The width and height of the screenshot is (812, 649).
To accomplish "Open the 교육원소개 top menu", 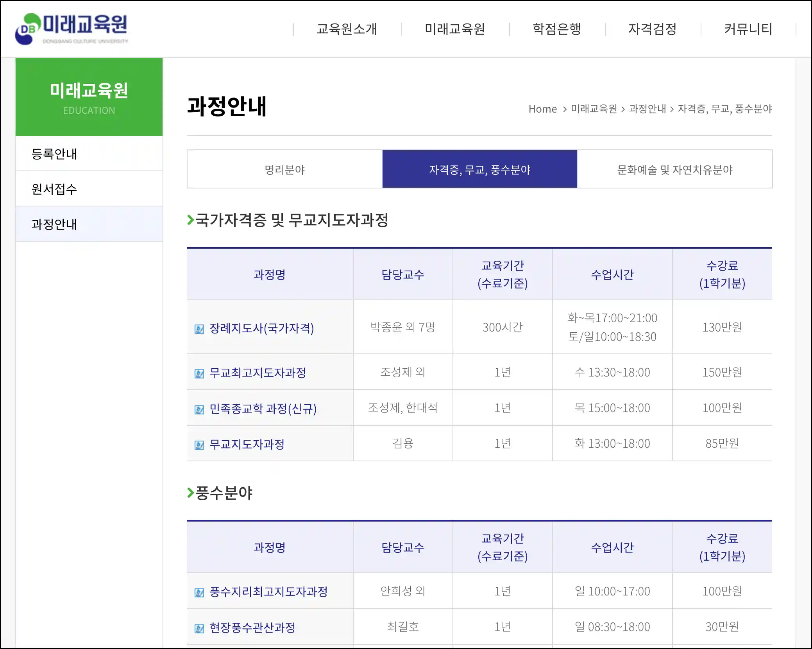I will 347,29.
